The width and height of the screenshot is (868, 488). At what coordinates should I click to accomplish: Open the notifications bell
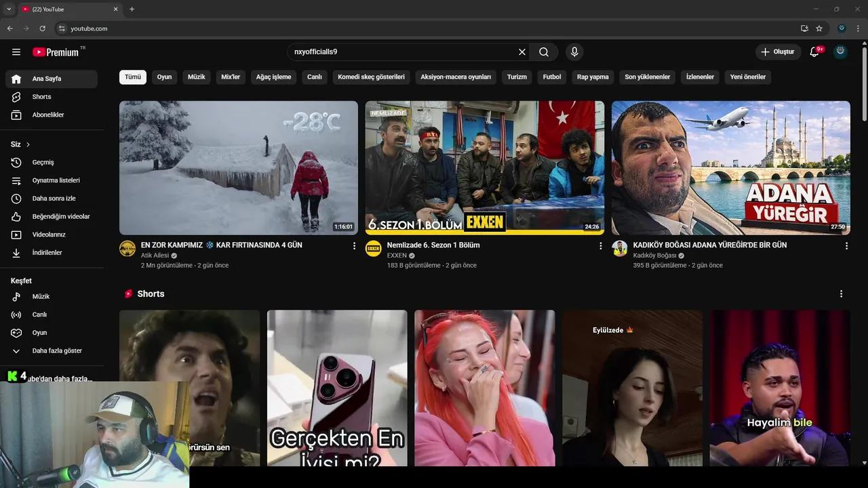(815, 52)
